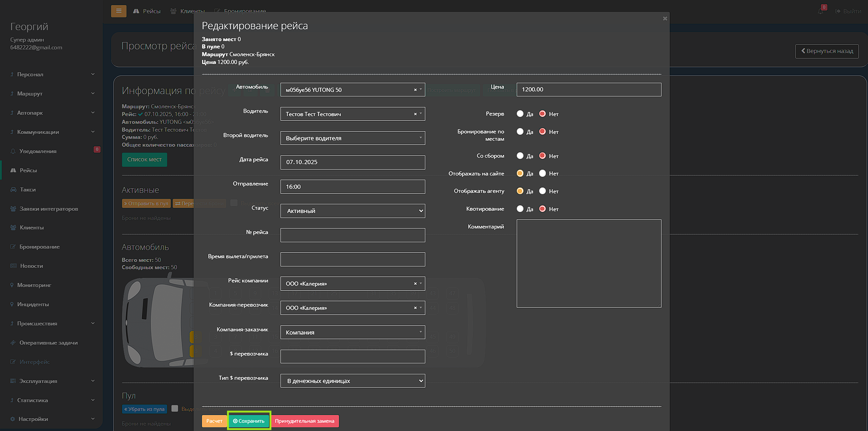Click into the Комментарий text area
The width and height of the screenshot is (868, 431).
click(x=588, y=263)
